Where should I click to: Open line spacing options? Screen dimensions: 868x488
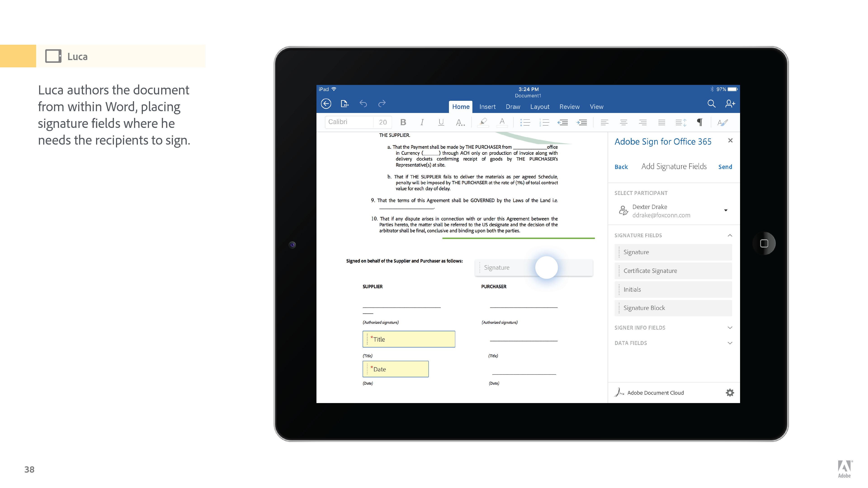click(681, 122)
